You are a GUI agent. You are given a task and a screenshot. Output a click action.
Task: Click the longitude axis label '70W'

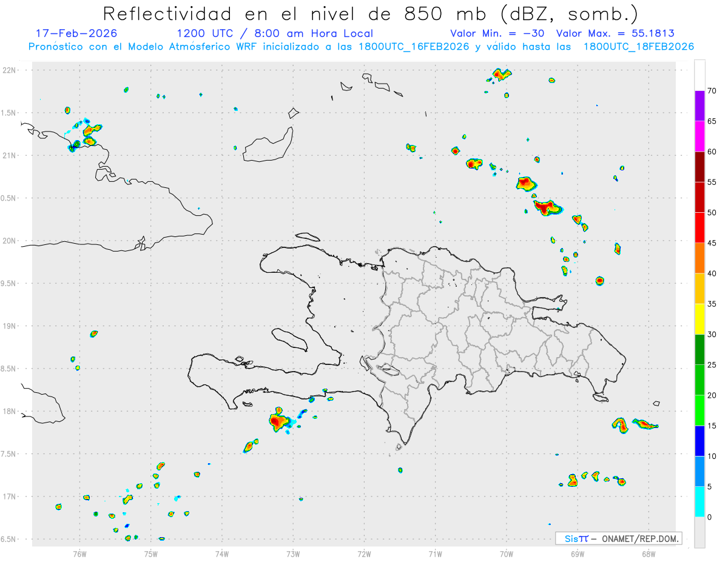coord(507,553)
